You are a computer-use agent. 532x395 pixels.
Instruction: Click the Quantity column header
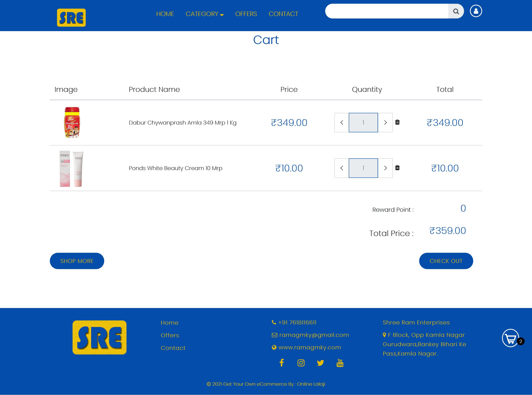367,90
